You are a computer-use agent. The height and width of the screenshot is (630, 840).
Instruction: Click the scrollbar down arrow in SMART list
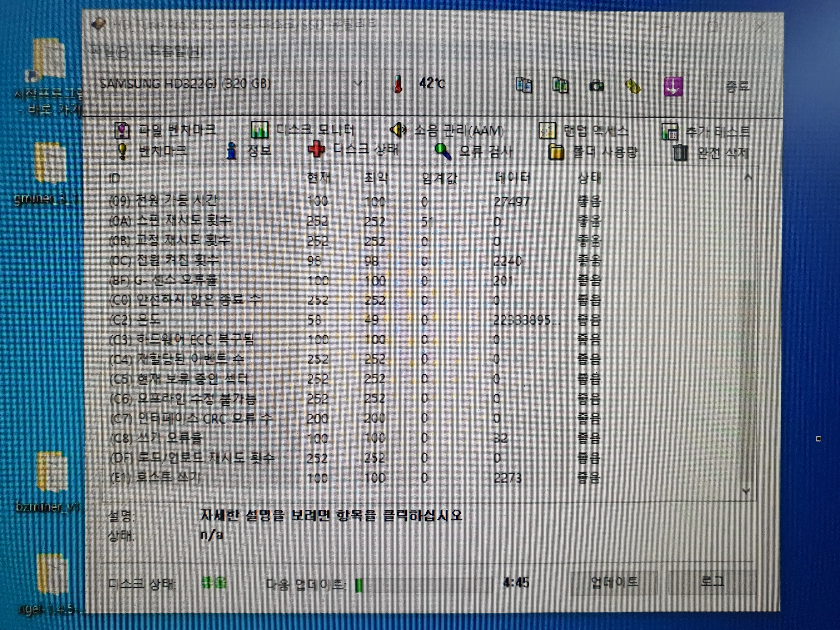746,491
